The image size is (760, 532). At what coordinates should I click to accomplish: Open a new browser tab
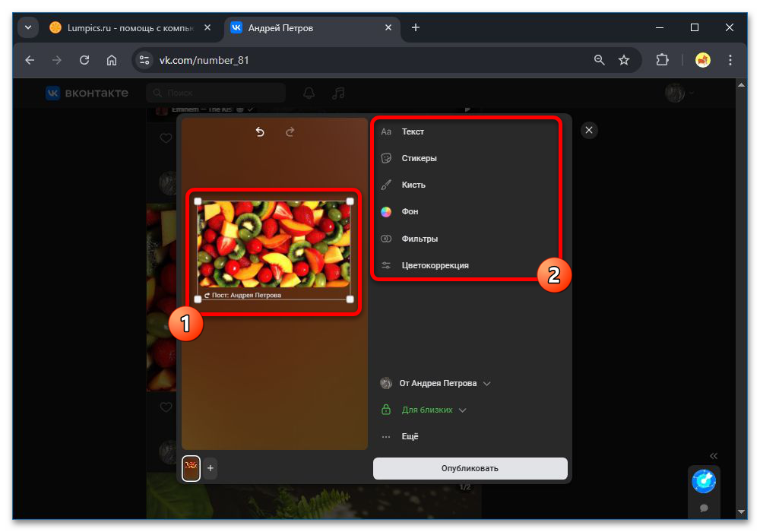click(x=416, y=27)
